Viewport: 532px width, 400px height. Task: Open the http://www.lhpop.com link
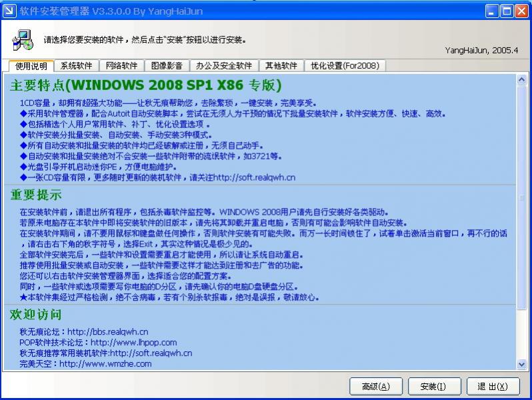point(134,342)
